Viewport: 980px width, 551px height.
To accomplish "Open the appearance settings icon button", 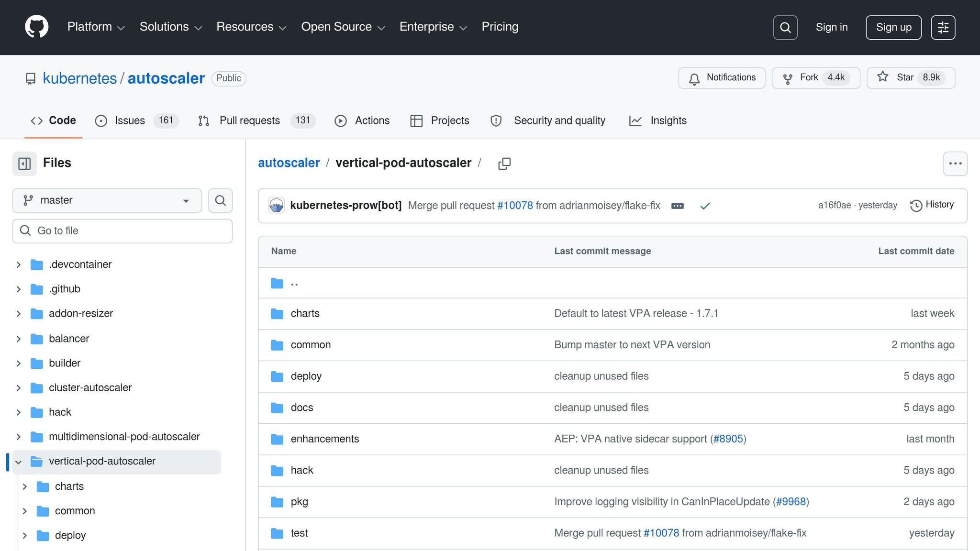I will click(x=943, y=27).
